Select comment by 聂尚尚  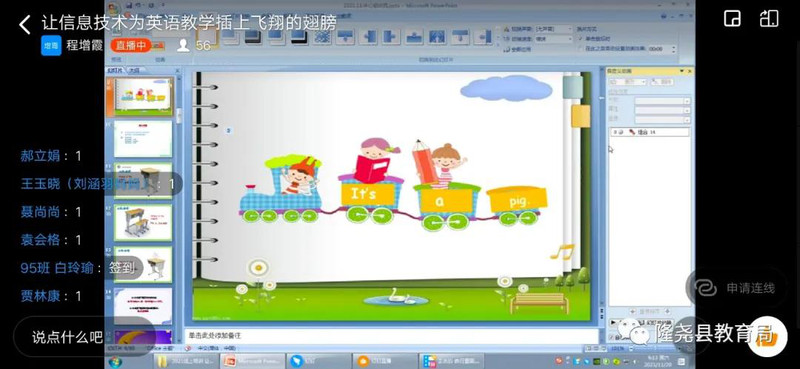pos(51,212)
